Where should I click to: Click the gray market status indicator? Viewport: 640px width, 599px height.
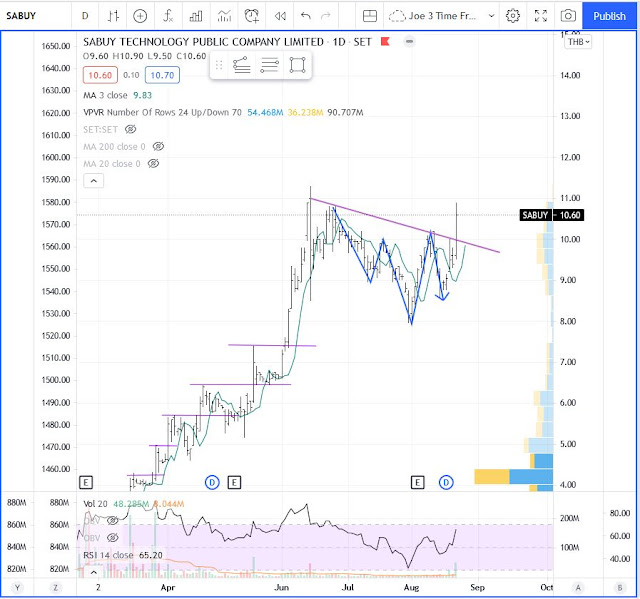(x=409, y=42)
